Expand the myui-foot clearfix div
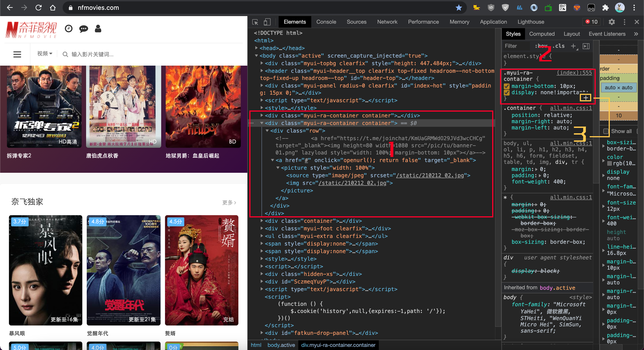Viewport: 644px width, 350px height. [261, 228]
